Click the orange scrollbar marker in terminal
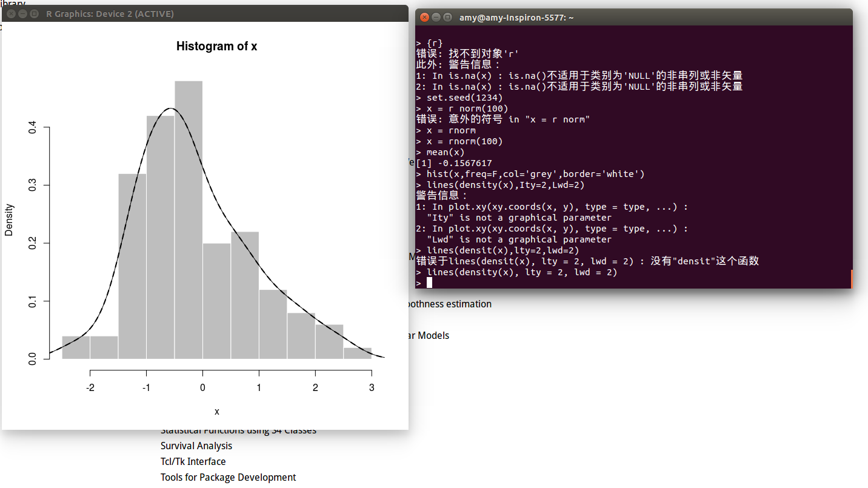Viewport: 868px width, 488px height. tap(852, 279)
